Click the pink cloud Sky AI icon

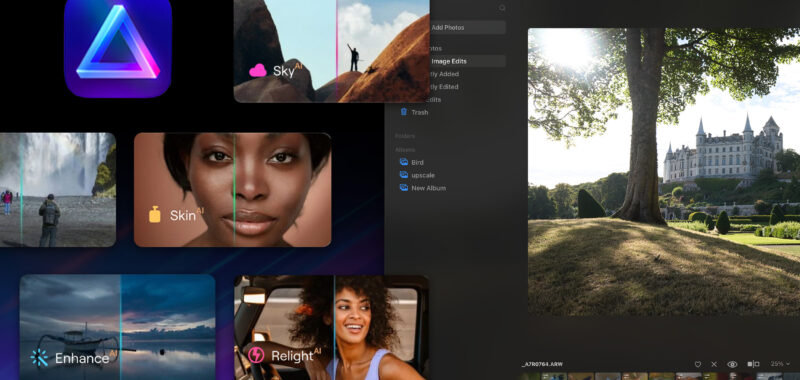[x=258, y=70]
